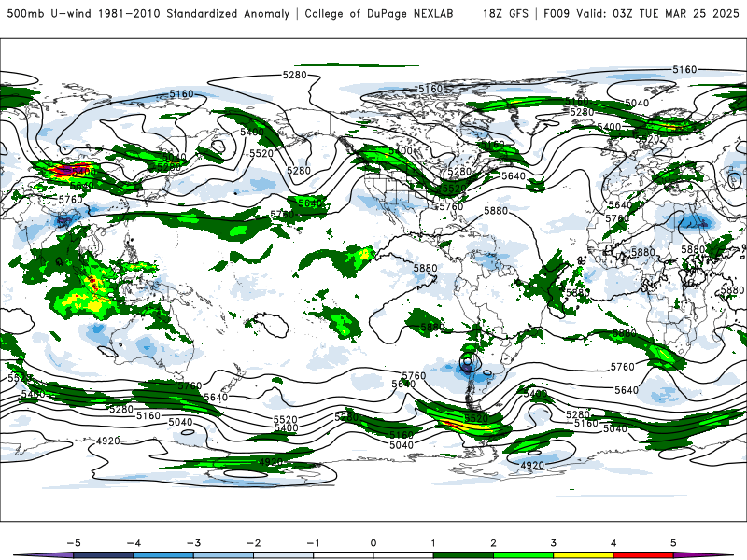Click the 'College of DuPage NEXLAB' text
Screen dimensions: 747x560
[x=379, y=14]
